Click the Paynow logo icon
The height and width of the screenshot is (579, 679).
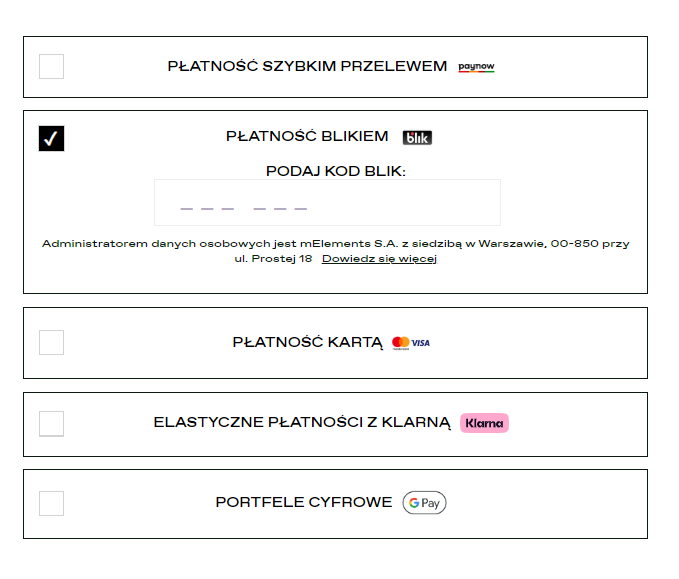point(476,67)
